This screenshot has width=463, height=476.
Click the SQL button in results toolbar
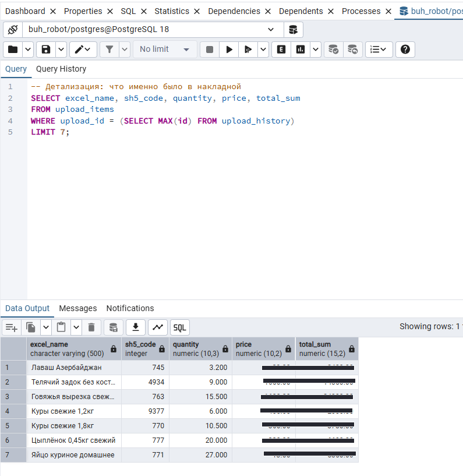point(180,327)
